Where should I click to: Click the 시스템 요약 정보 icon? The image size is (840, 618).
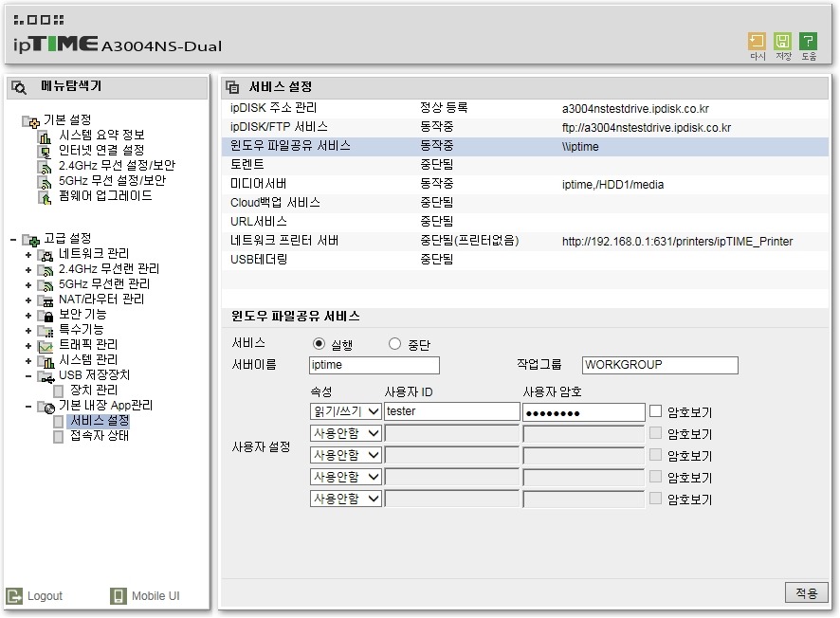(x=45, y=136)
